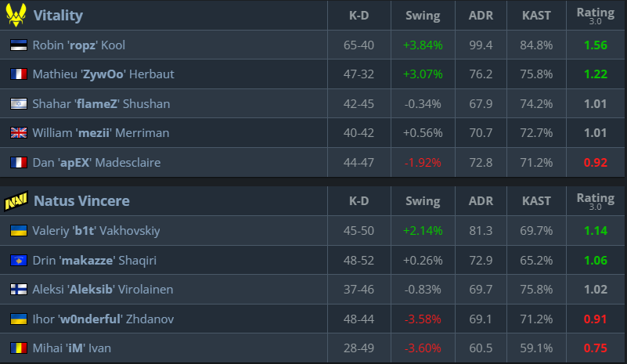Sort Natus Vincere table by ADR header

(x=481, y=201)
